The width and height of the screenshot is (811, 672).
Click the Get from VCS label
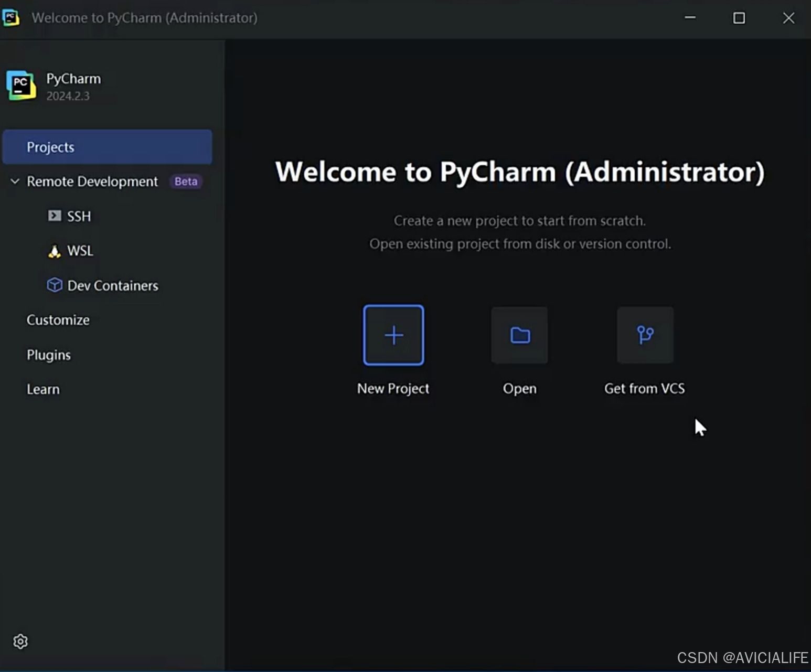(x=645, y=389)
